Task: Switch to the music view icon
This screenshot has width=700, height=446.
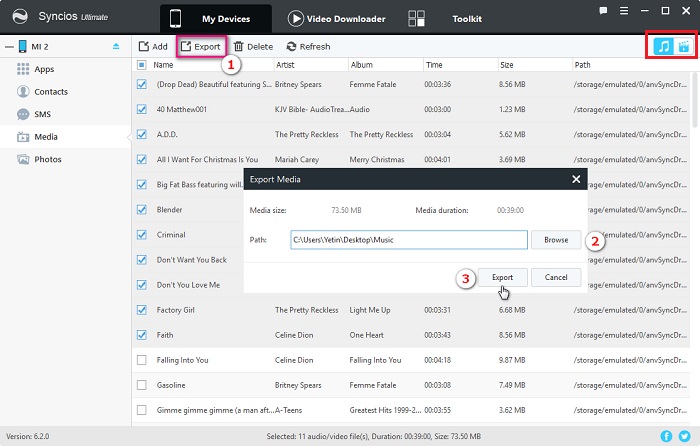Action: pos(663,46)
